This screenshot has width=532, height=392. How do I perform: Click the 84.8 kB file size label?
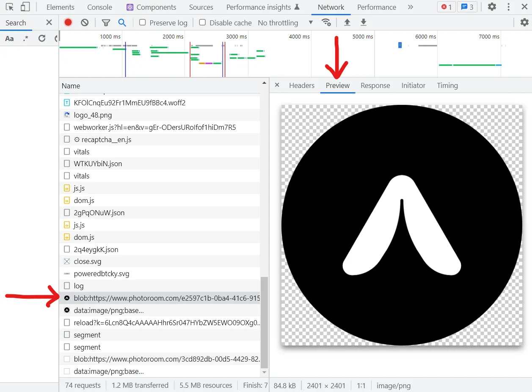click(x=285, y=386)
